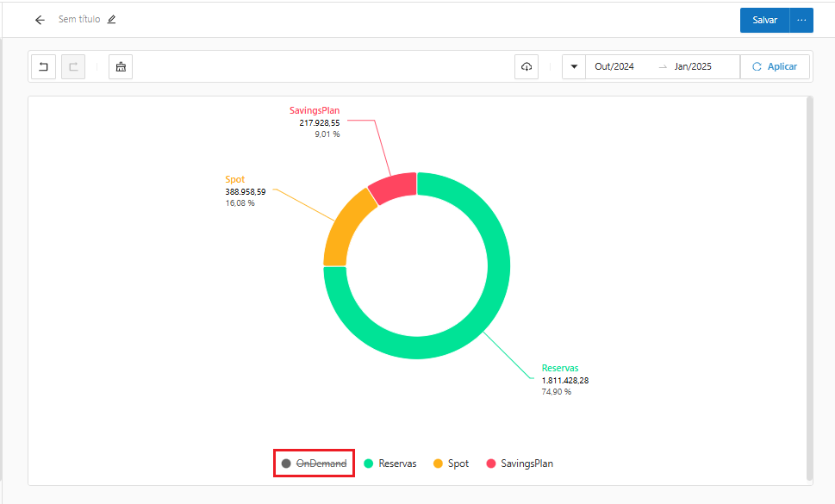
Task: Open the start date Out/2024 picker
Action: tap(614, 67)
